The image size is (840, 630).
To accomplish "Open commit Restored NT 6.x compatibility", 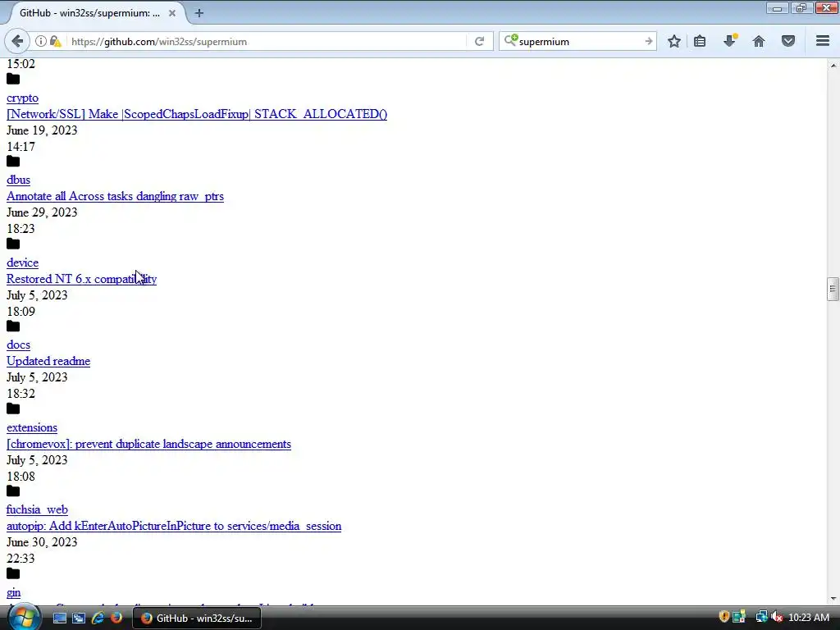I will click(81, 279).
